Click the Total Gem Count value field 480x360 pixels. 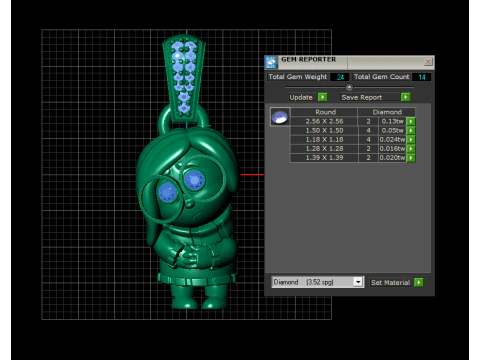(x=422, y=77)
